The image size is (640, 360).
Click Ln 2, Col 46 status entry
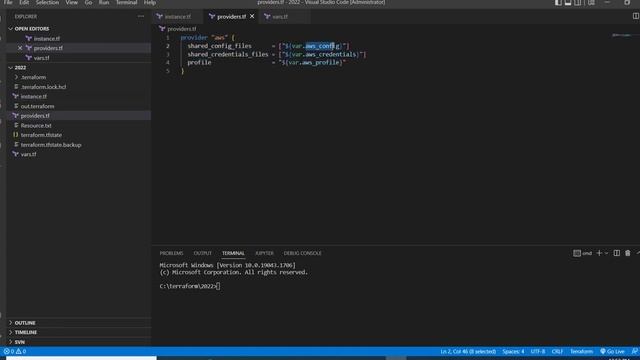pyautogui.click(x=468, y=351)
